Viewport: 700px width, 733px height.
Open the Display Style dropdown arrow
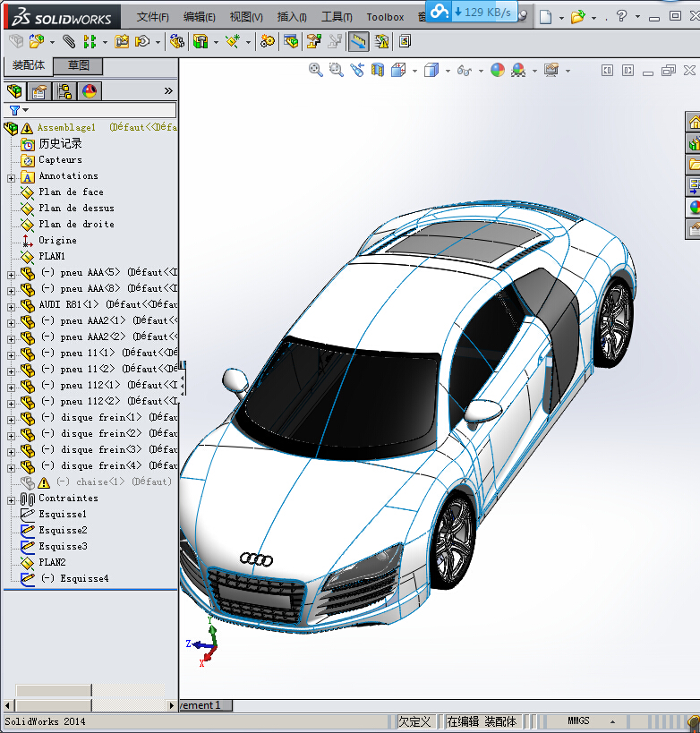(449, 71)
